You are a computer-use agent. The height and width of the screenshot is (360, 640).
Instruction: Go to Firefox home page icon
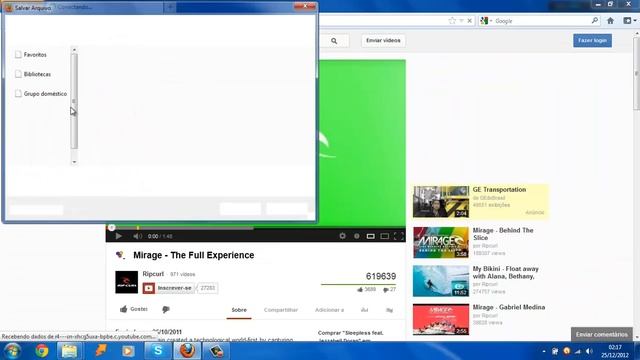pyautogui.click(x=610, y=20)
